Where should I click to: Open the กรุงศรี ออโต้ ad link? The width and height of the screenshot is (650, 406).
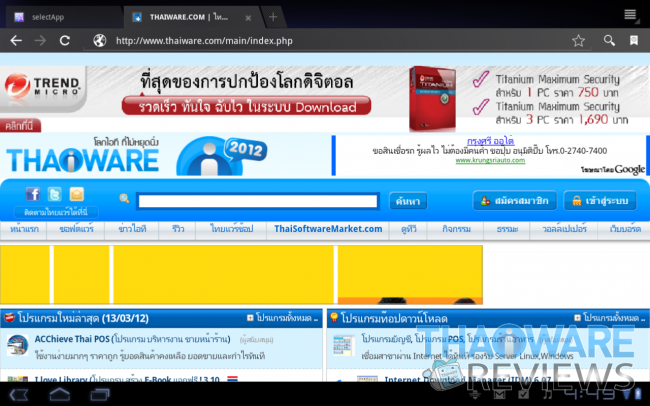pos(490,141)
